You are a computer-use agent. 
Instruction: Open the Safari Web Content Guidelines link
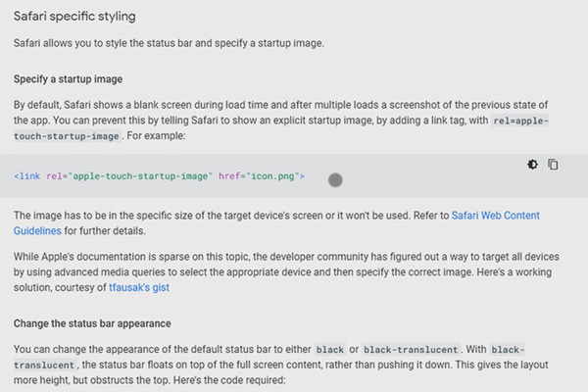tap(276, 222)
